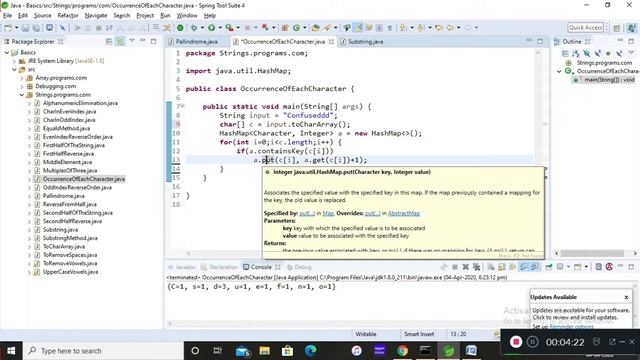The width and height of the screenshot is (640, 360).
Task: Click Remove All Terminated Launches in Console
Action: pos(476,267)
